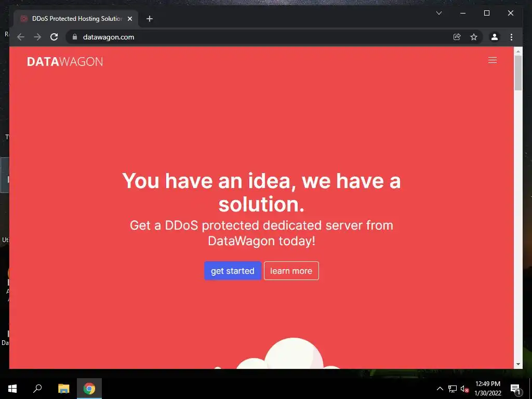The width and height of the screenshot is (532, 399).
Task: Open the hamburger menu on DataWagon page
Action: (493, 60)
